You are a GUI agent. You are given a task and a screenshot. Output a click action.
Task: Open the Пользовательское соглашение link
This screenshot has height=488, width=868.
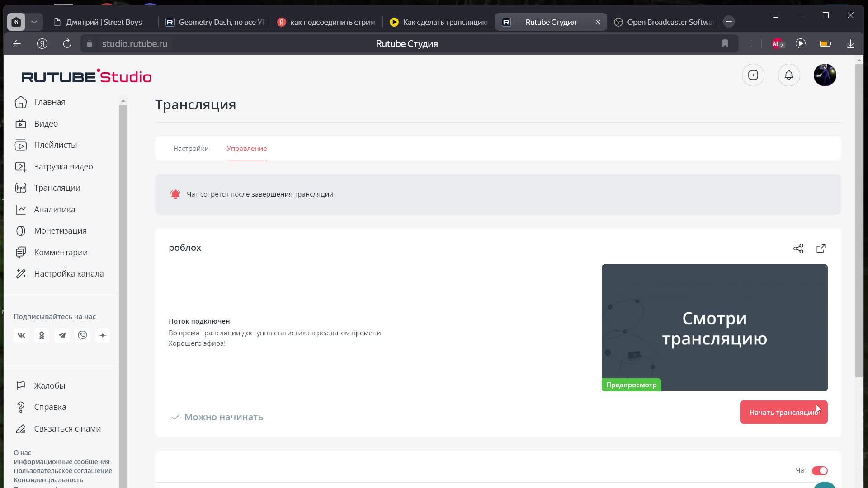pyautogui.click(x=63, y=471)
